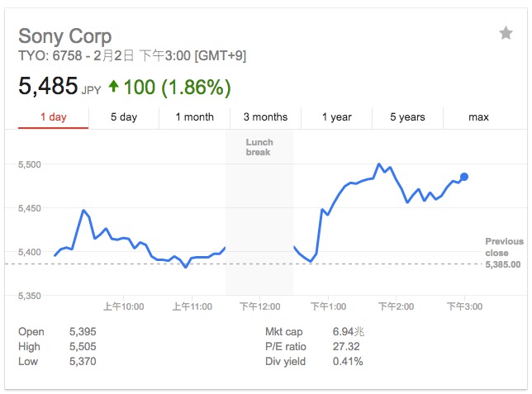
Task: Click the 5,485 current price value
Action: pyautogui.click(x=48, y=86)
